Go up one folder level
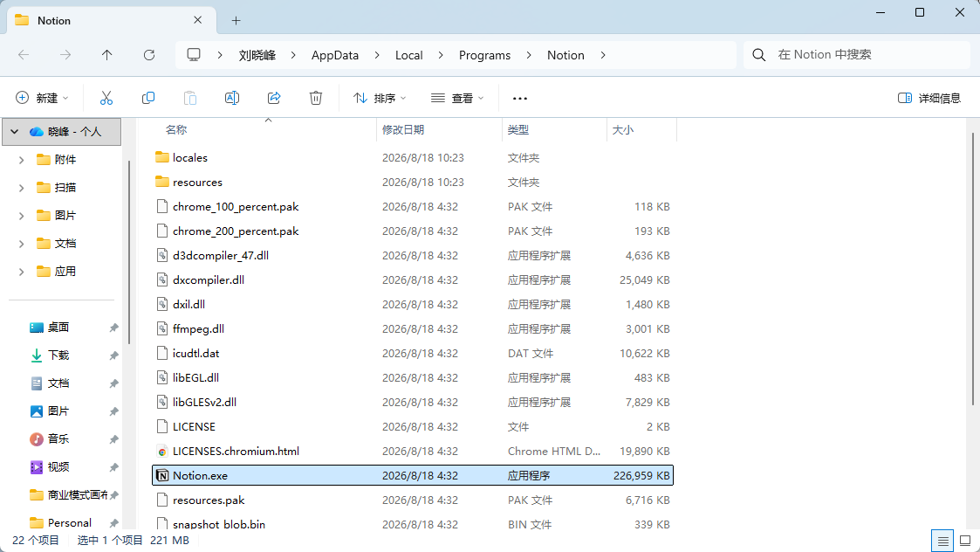This screenshot has height=552, width=980. click(x=106, y=55)
